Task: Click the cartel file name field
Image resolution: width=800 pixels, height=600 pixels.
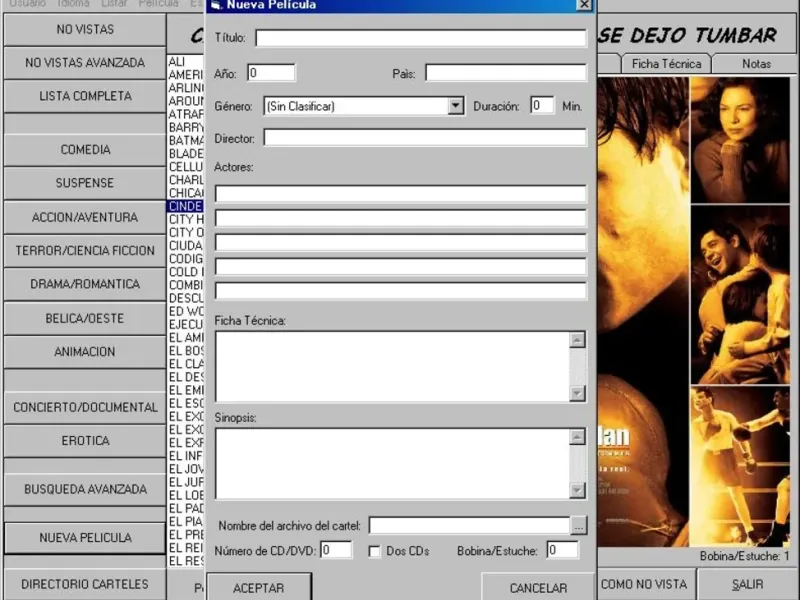Action: click(469, 525)
